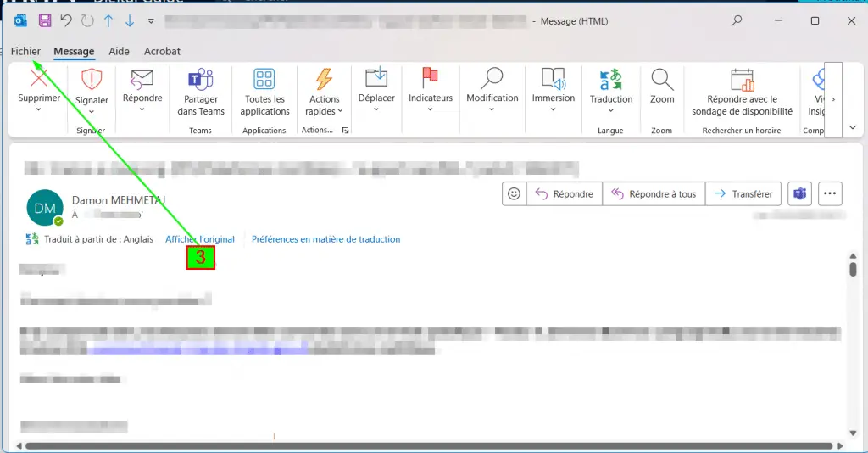Save the message with the floppy disk icon
Image resolution: width=868 pixels, height=453 pixels.
(x=45, y=21)
